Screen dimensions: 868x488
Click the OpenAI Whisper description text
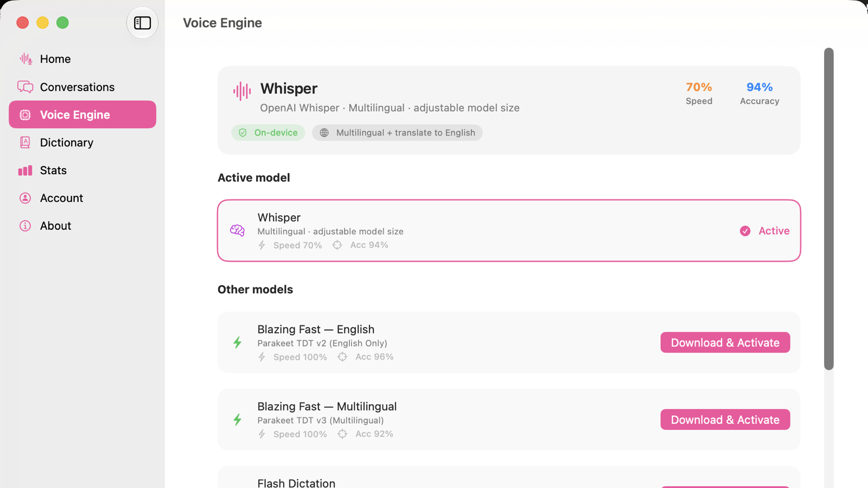(390, 108)
